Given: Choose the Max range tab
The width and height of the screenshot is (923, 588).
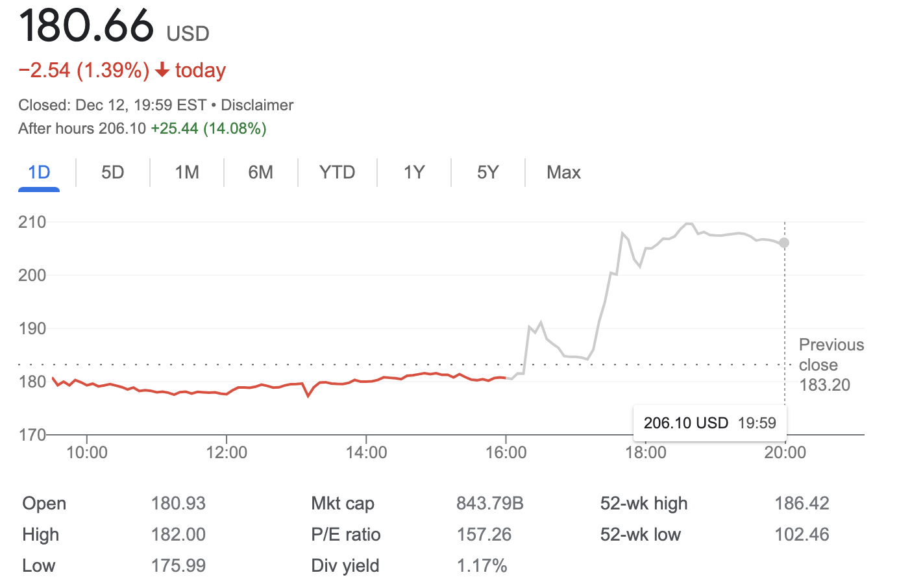Looking at the screenshot, I should coord(563,173).
